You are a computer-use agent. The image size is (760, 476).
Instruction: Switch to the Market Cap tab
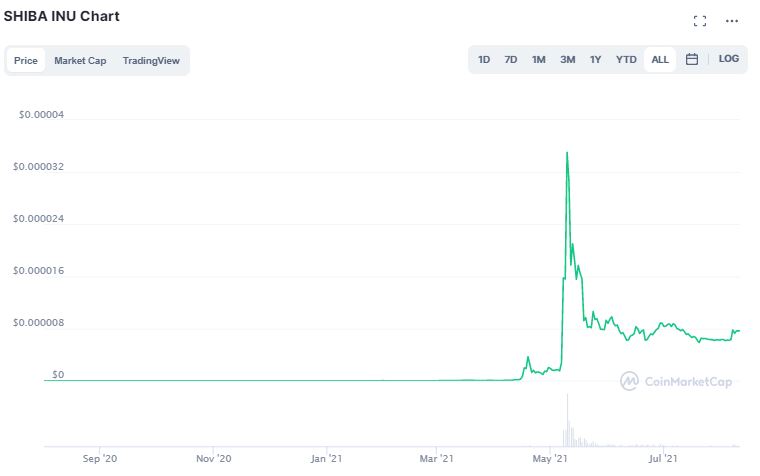coord(80,61)
